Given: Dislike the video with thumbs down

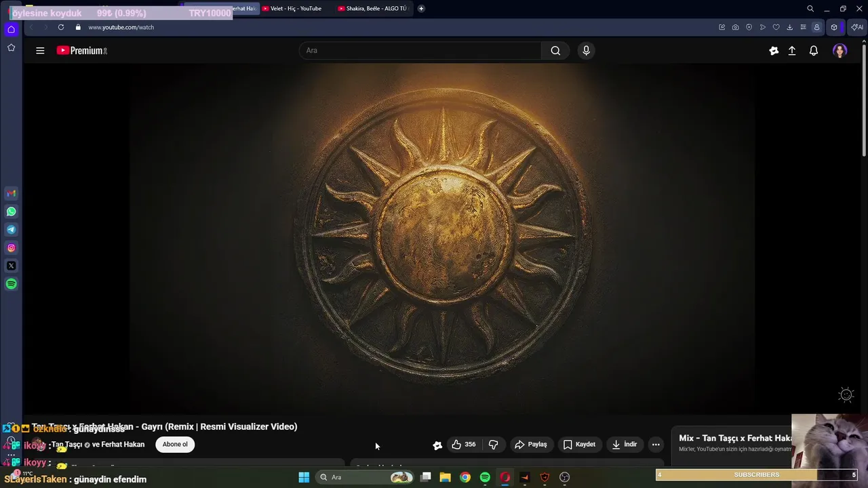Looking at the screenshot, I should 493,445.
